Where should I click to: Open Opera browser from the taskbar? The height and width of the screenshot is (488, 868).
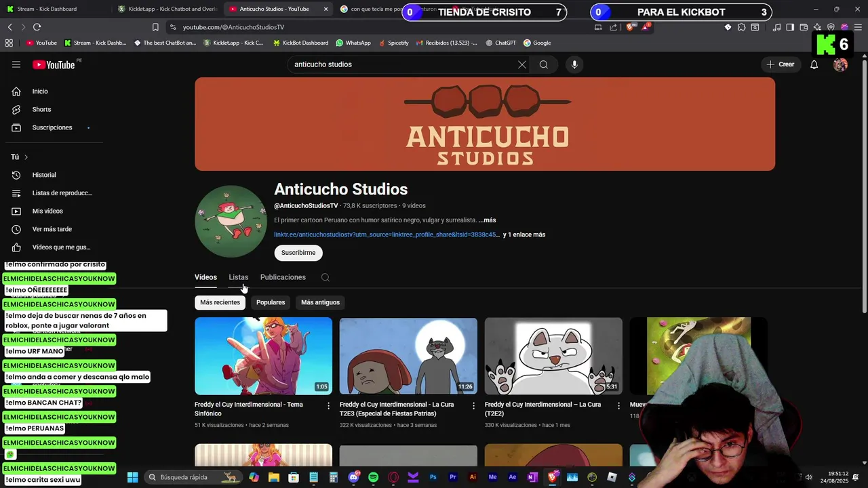[x=393, y=477]
